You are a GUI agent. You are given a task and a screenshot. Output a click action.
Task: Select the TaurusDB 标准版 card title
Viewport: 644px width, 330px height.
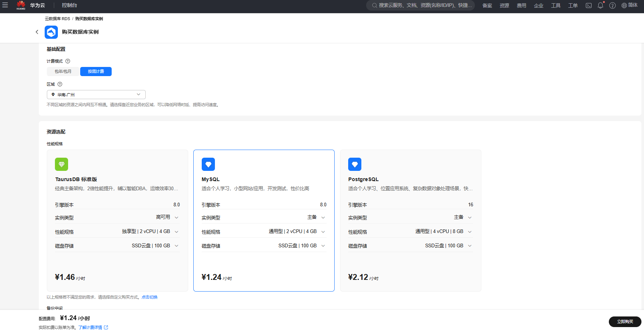coord(76,179)
